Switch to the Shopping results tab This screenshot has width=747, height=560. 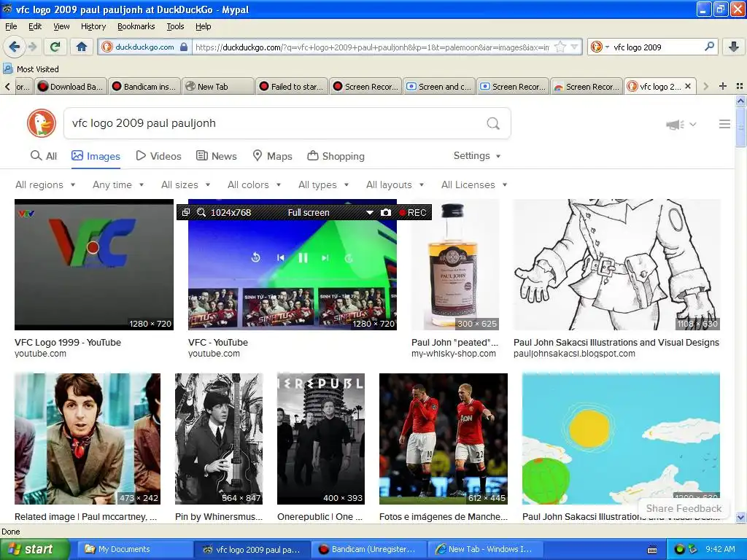click(x=336, y=156)
